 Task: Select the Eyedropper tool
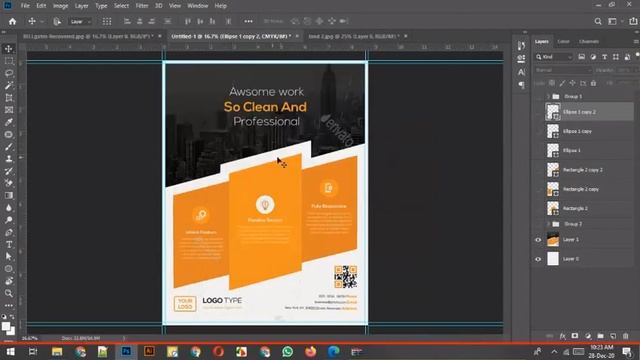9,122
